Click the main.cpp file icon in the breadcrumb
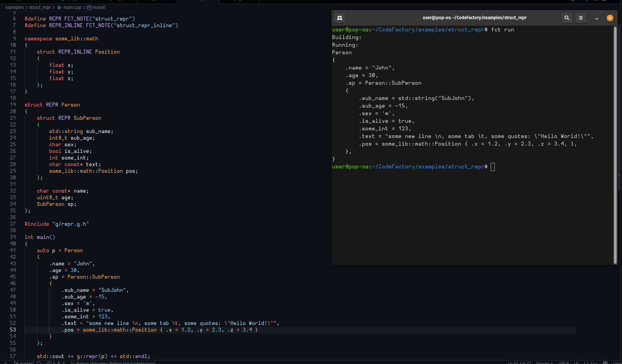This screenshot has height=364, width=622. pyautogui.click(x=60, y=8)
